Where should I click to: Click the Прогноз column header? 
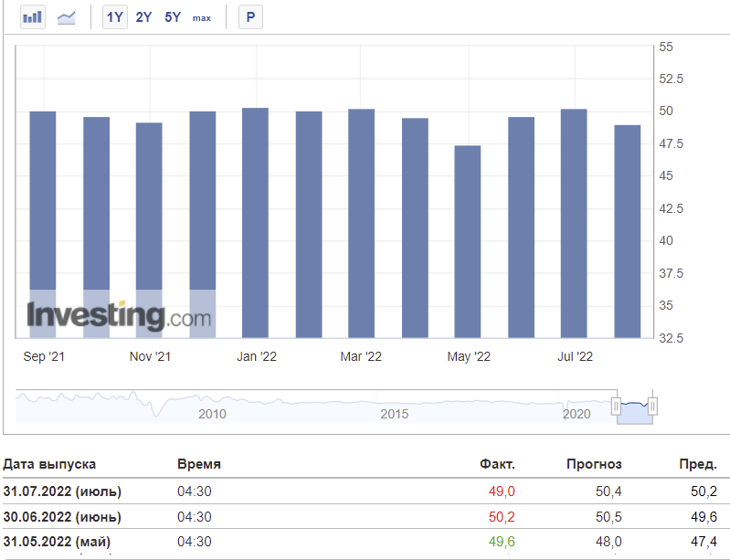(594, 464)
